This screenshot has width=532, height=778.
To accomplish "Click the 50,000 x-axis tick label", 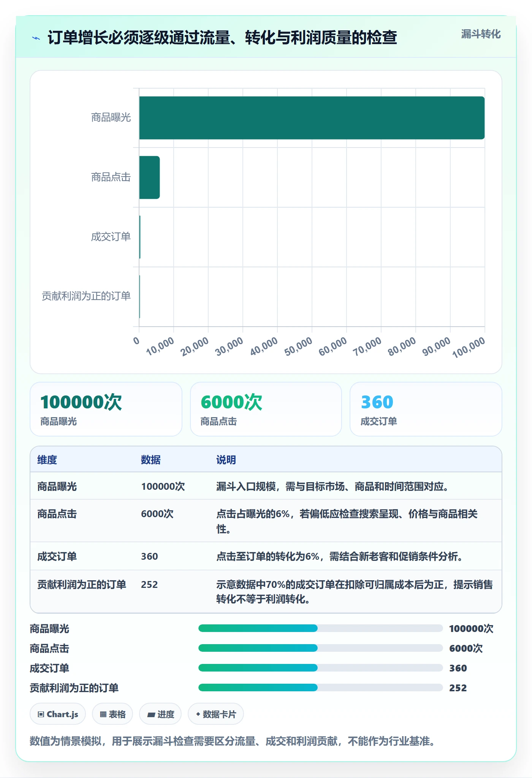I will click(299, 346).
